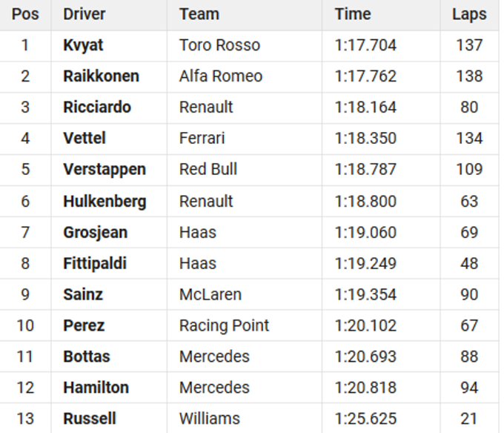Click on driver Fittipaldi

pyautogui.click(x=95, y=263)
